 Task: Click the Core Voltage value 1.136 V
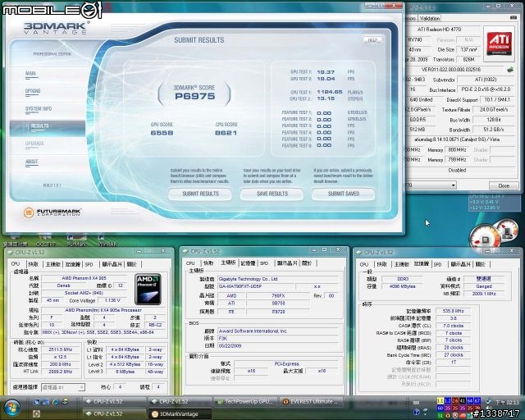click(x=112, y=300)
